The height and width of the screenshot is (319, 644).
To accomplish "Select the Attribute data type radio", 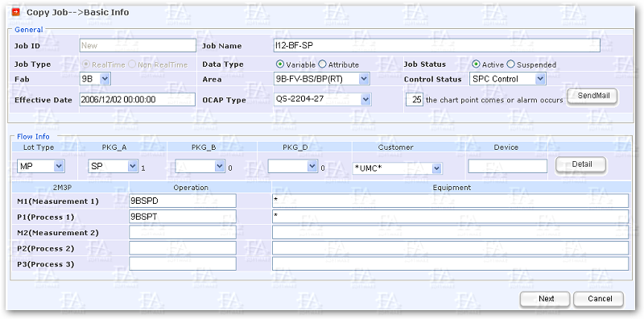I will pos(323,64).
